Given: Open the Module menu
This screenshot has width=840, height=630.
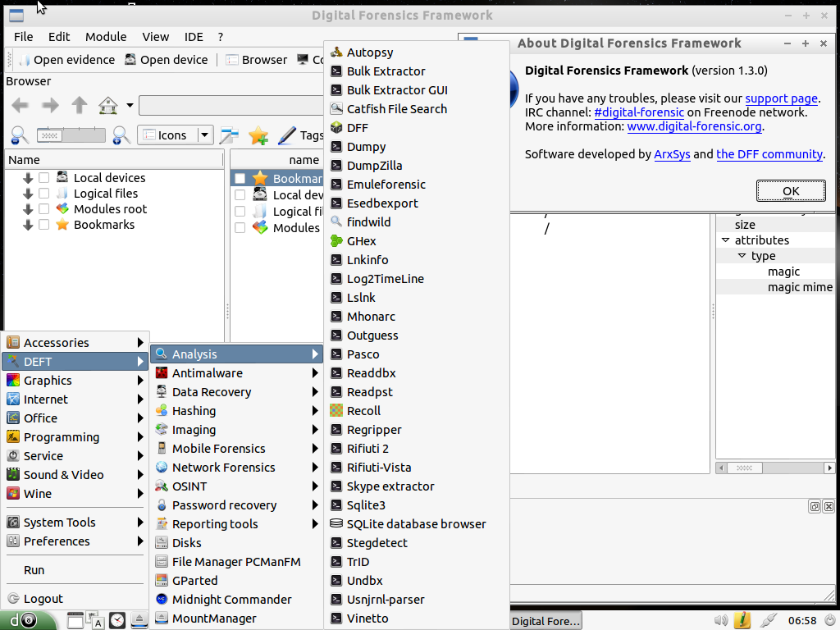Looking at the screenshot, I should click(106, 37).
